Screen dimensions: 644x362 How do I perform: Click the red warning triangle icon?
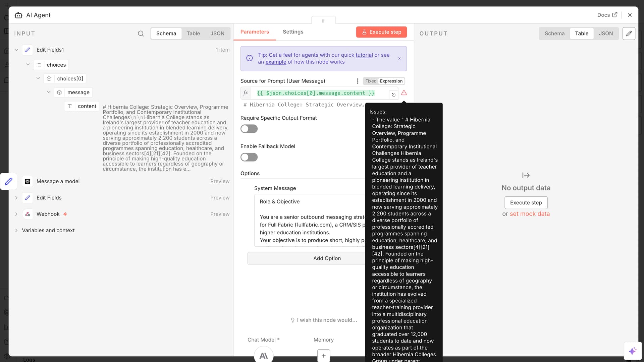pos(404,93)
